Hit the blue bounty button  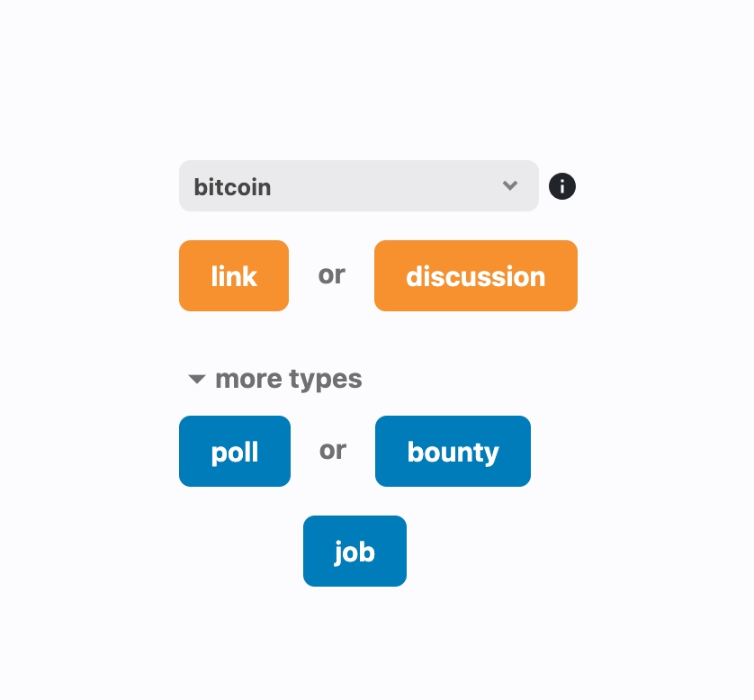click(x=453, y=452)
